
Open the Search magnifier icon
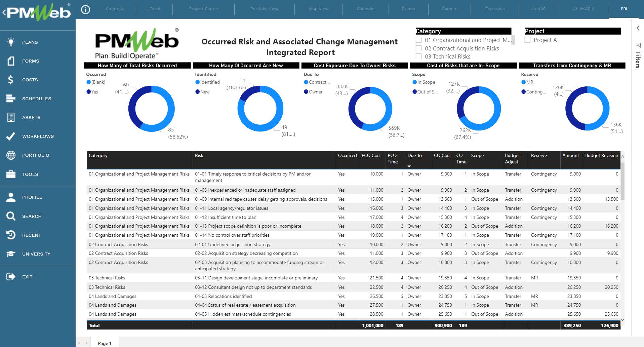[x=11, y=216]
